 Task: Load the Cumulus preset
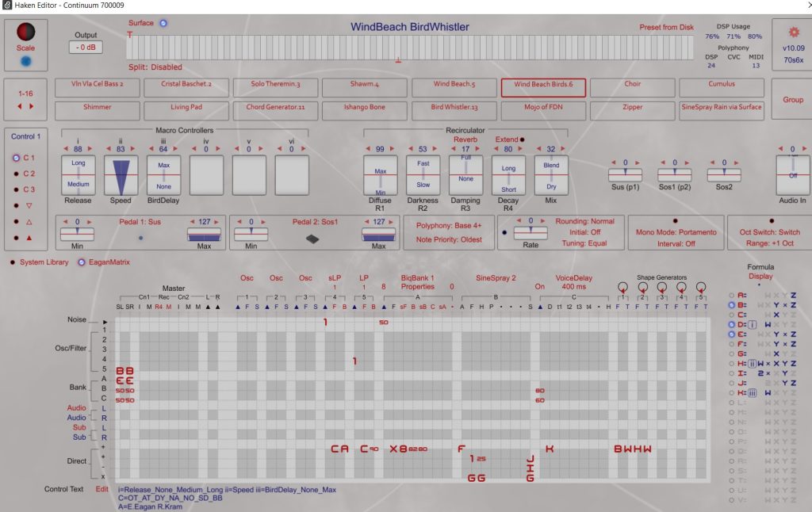point(722,87)
